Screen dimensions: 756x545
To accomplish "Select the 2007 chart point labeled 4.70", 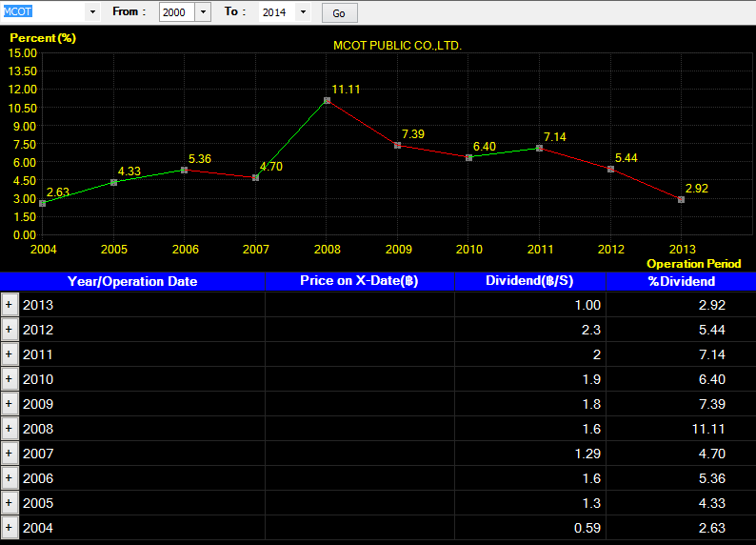I will click(x=255, y=178).
